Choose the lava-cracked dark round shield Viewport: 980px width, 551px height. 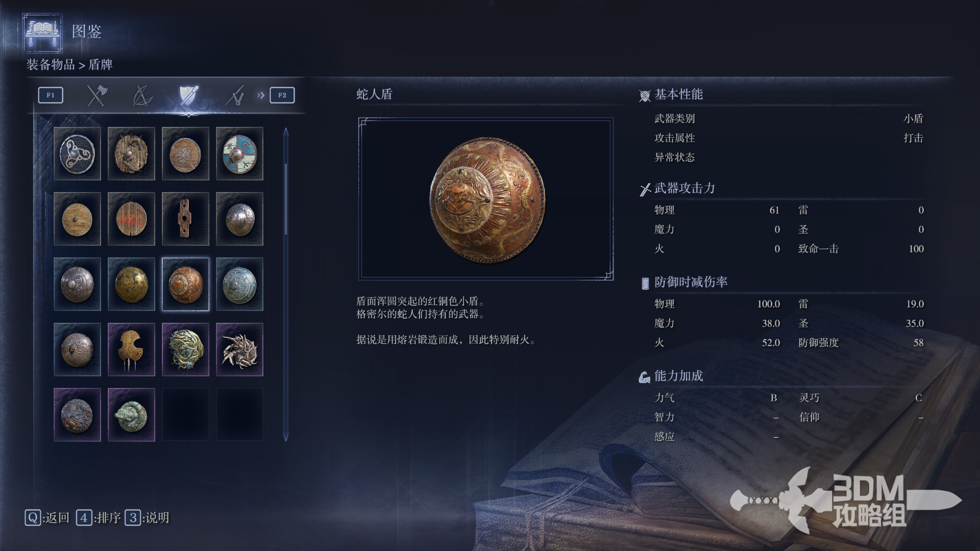pyautogui.click(x=78, y=415)
